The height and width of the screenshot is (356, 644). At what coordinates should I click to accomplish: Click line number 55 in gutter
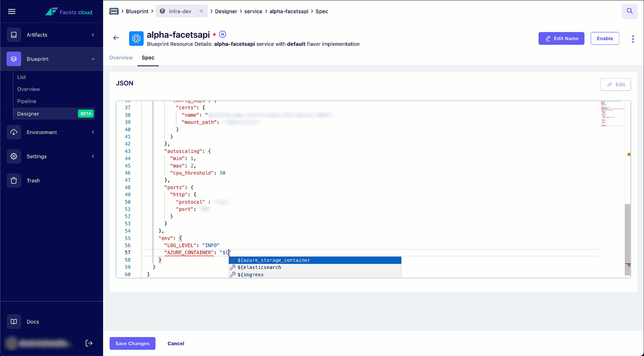tap(127, 238)
